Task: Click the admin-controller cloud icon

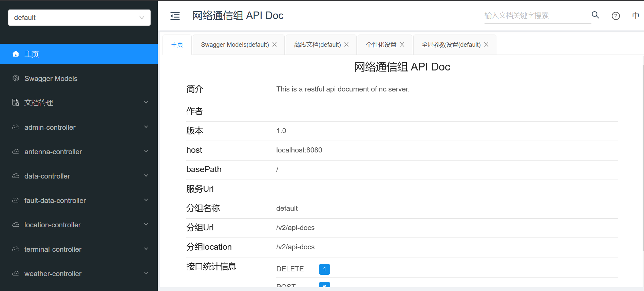Action: pos(16,127)
